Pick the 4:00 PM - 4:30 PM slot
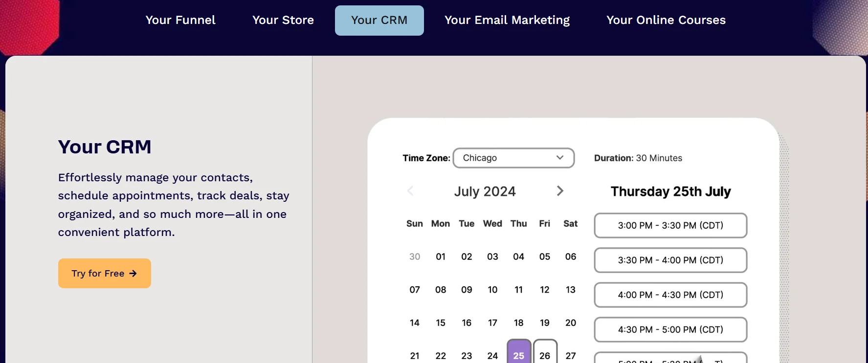Viewport: 868px width, 363px height. [x=670, y=295]
